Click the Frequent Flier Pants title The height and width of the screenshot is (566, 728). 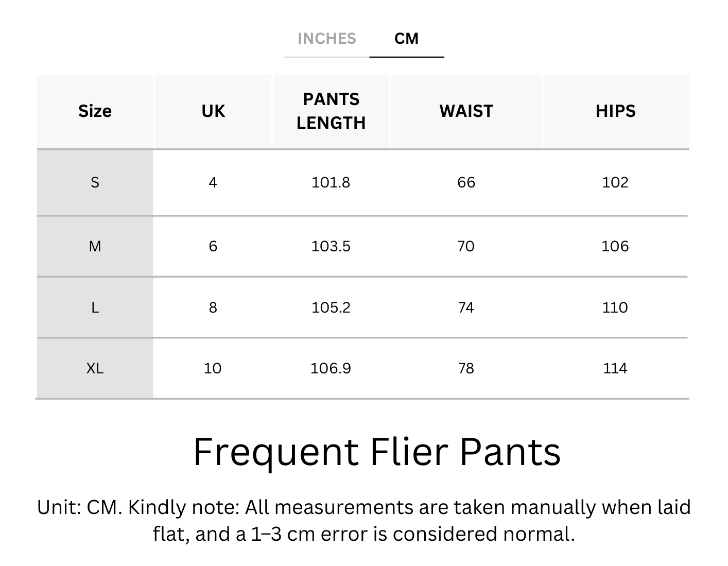[377, 452]
